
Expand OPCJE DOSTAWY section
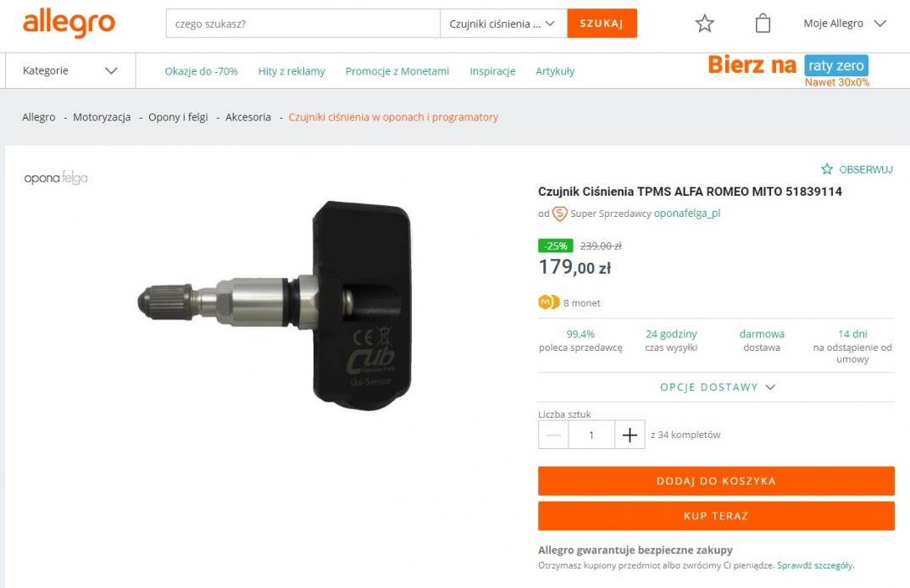click(x=717, y=387)
